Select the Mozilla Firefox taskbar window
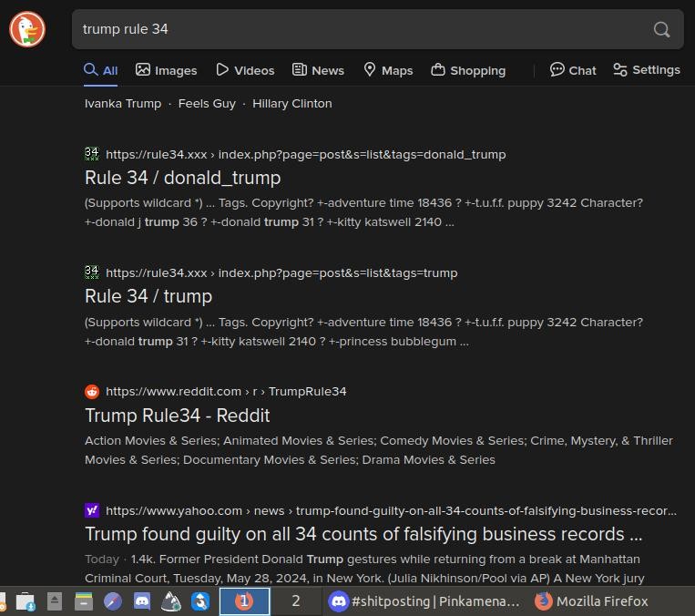Viewport: 695px width, 616px height. click(x=591, y=601)
